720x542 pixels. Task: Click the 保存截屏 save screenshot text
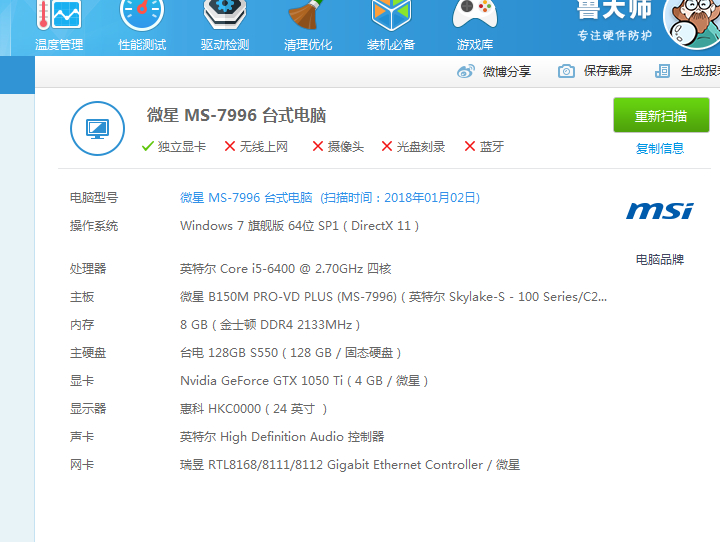pos(608,71)
